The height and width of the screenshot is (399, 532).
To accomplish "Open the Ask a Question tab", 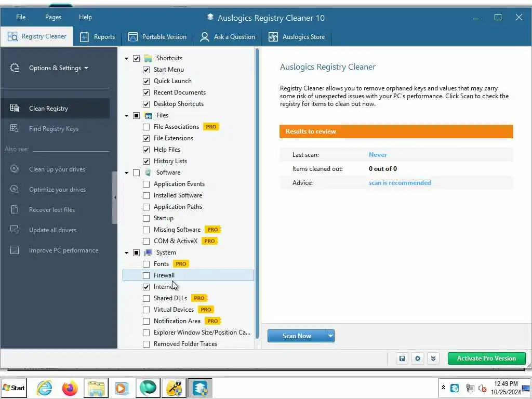I will point(228,37).
